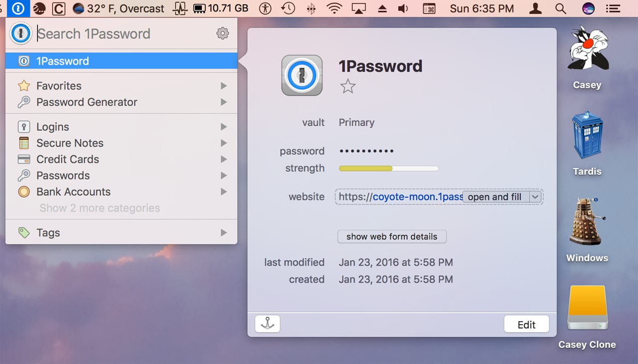Select the Secure Notes category
Image resolution: width=638 pixels, height=364 pixels.
pos(70,143)
